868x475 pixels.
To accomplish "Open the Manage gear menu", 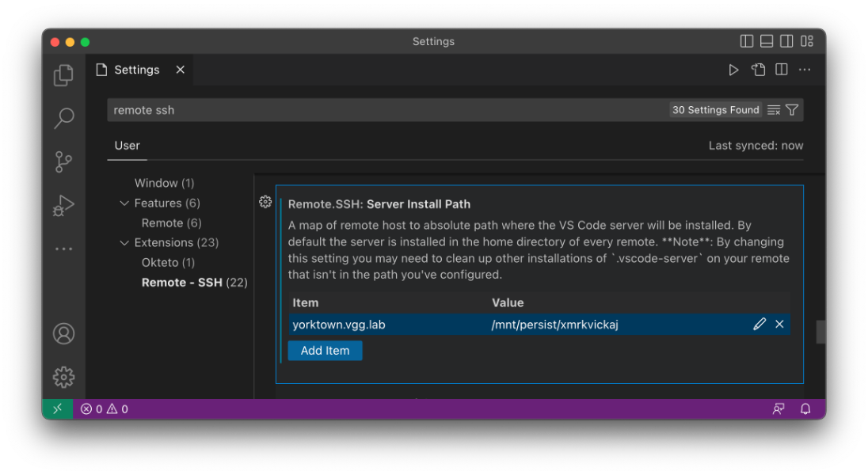I will point(63,377).
